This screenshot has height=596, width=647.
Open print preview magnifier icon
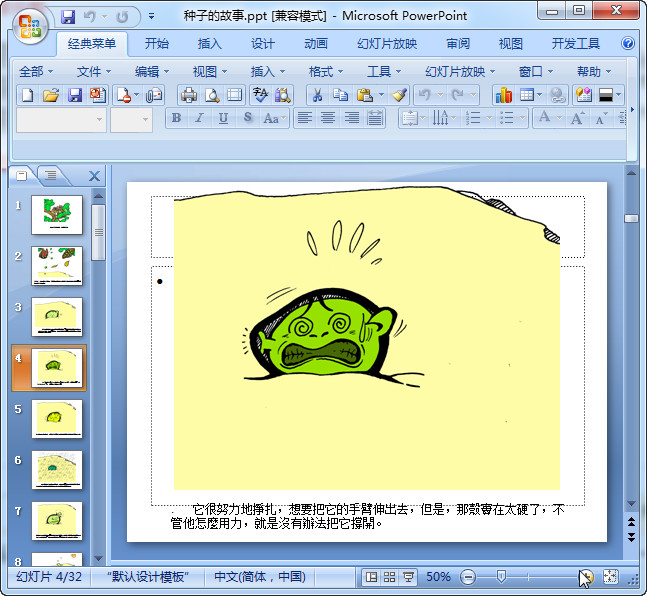pos(212,95)
